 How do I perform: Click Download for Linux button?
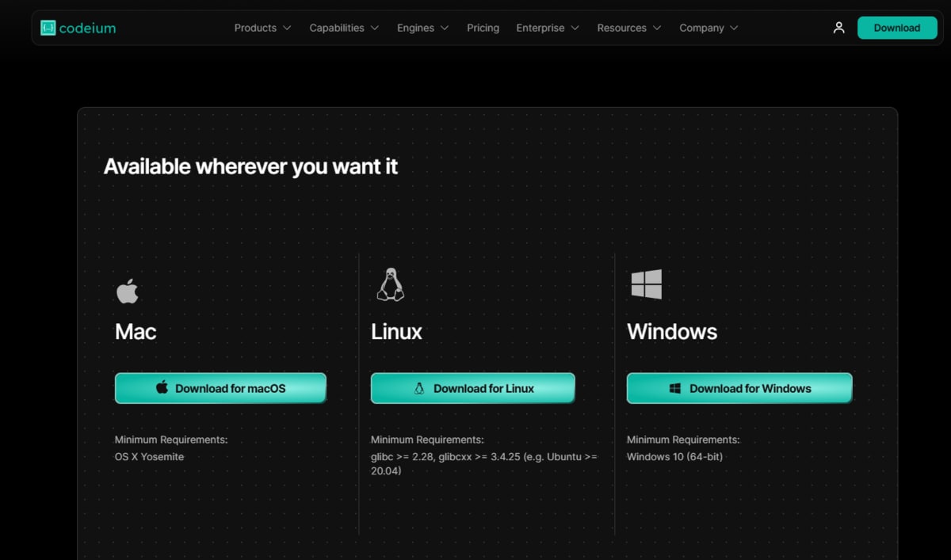coord(473,388)
